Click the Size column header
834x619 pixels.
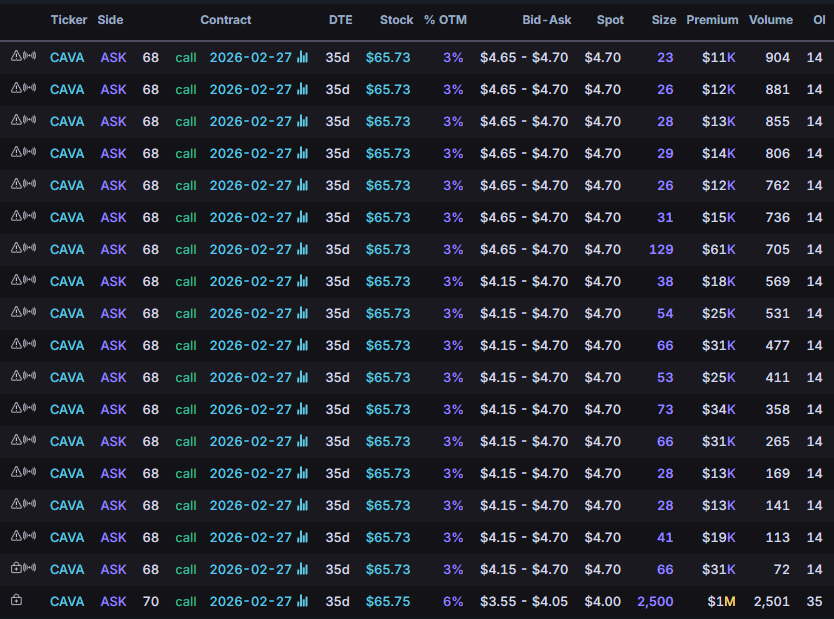(x=662, y=19)
